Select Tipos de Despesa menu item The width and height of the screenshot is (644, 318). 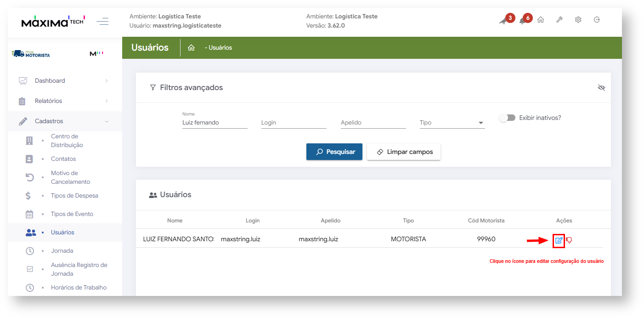coord(74,196)
